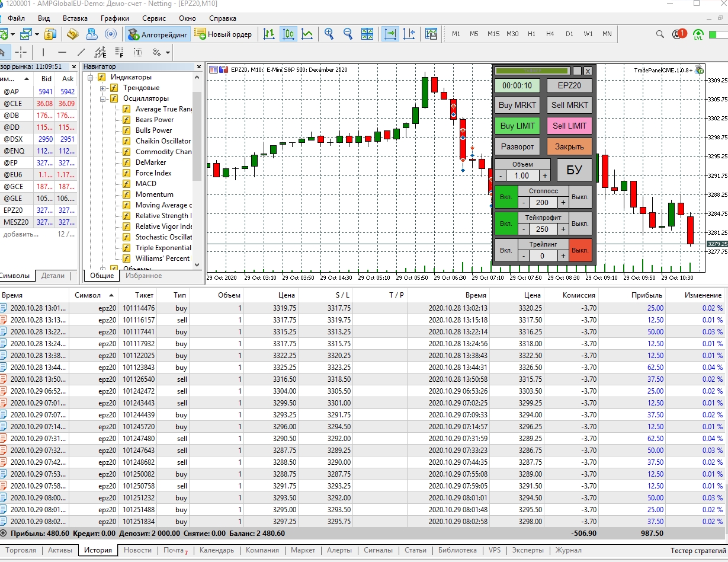Collapse the Осцилляторы tree node
The image size is (728, 562).
(103, 98)
